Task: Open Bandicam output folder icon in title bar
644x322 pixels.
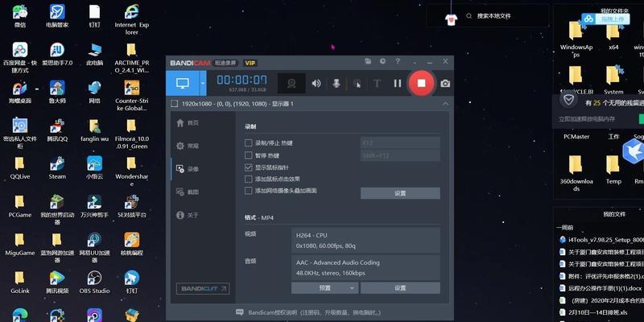Action: coord(368,61)
